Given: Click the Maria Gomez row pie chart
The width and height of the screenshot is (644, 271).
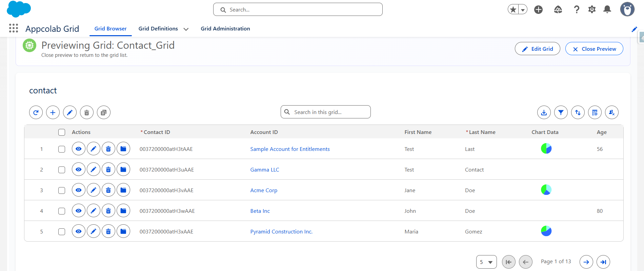Looking at the screenshot, I should [546, 231].
